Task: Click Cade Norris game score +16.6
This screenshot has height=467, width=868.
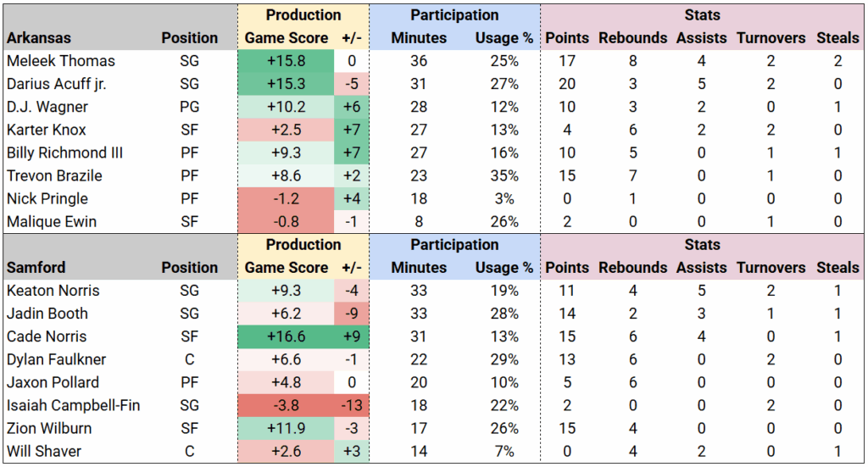Action: (287, 336)
